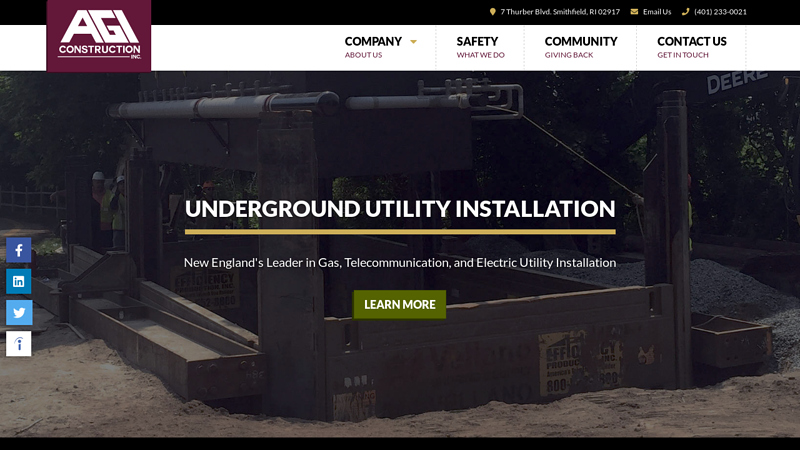Viewport: 800px width, 450px height.
Task: Click the Underground Utility Installation heading
Action: [400, 209]
